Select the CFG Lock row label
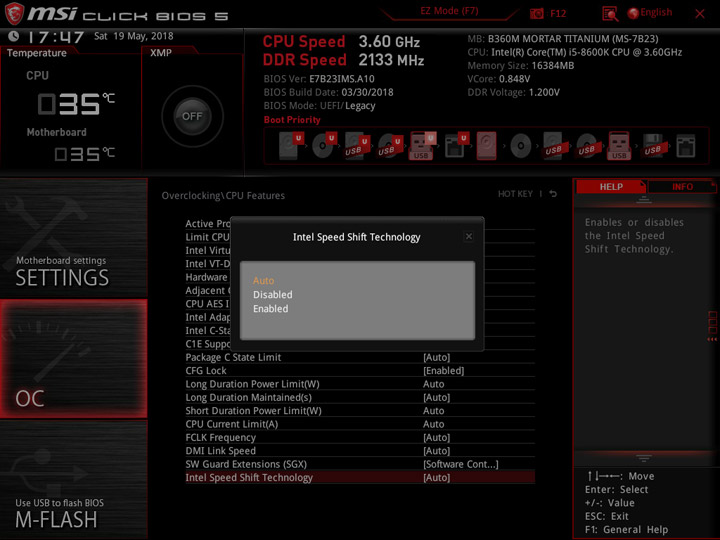This screenshot has height=540, width=720. coord(206,371)
